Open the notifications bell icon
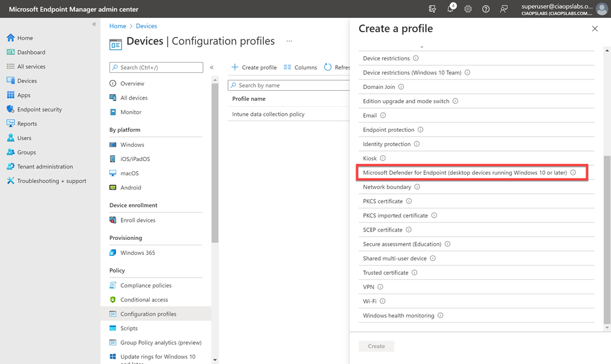 [x=450, y=9]
